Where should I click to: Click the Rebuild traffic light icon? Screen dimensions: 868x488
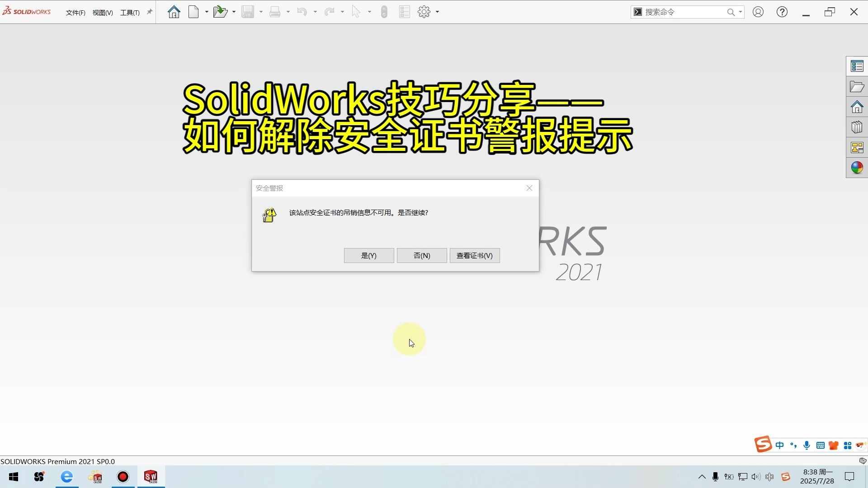coord(384,12)
